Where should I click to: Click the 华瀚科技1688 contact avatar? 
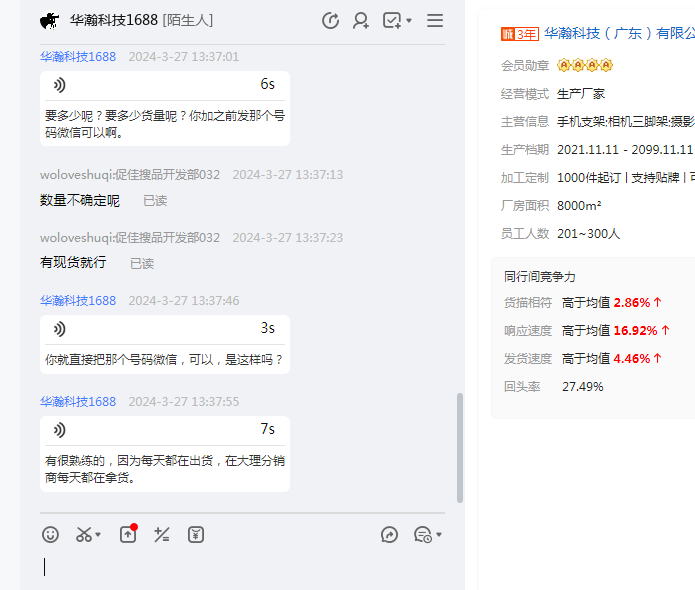(49, 21)
